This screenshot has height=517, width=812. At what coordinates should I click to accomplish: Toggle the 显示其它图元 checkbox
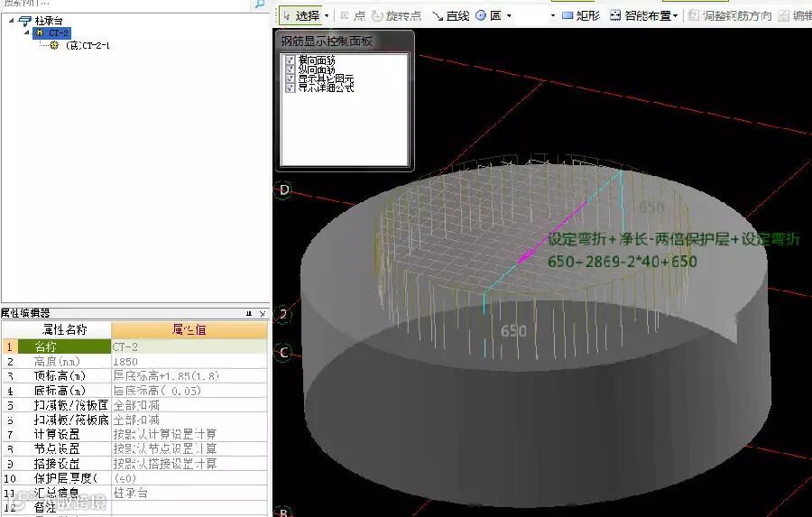tap(290, 78)
